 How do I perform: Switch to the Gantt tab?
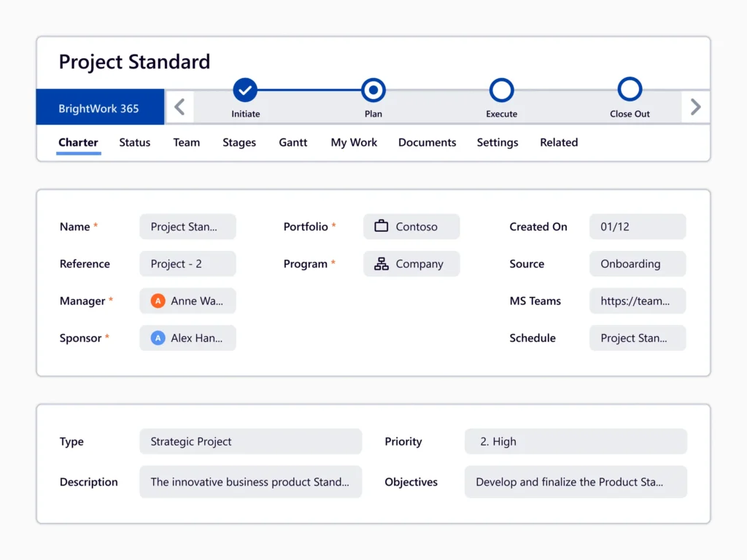293,142
